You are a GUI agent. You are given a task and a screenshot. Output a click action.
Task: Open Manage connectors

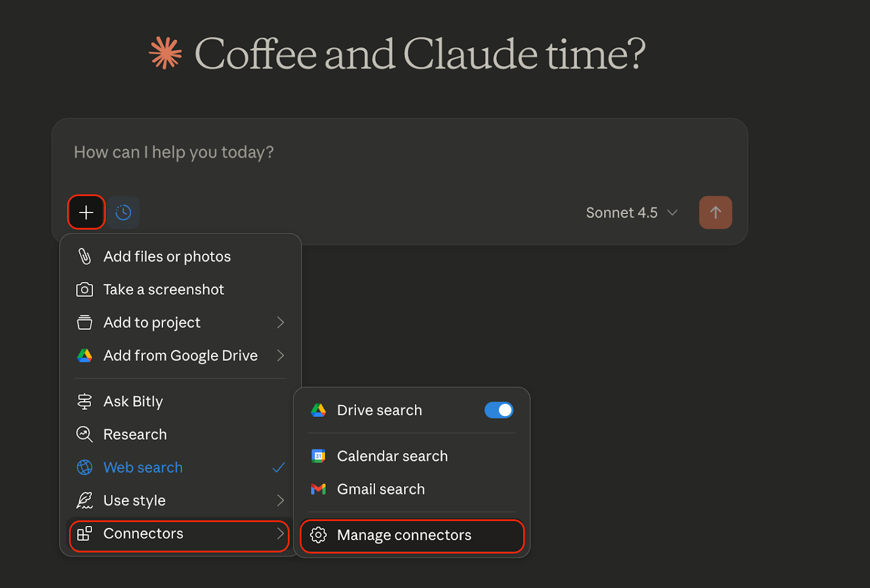click(412, 536)
